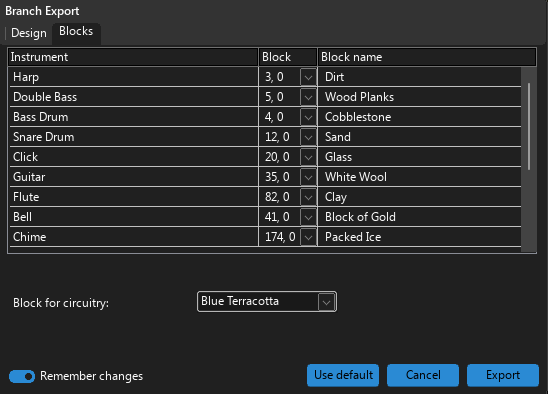Viewport: 548px width, 394px height.
Task: Open the Harp block dropdown arrow
Action: [x=308, y=77]
